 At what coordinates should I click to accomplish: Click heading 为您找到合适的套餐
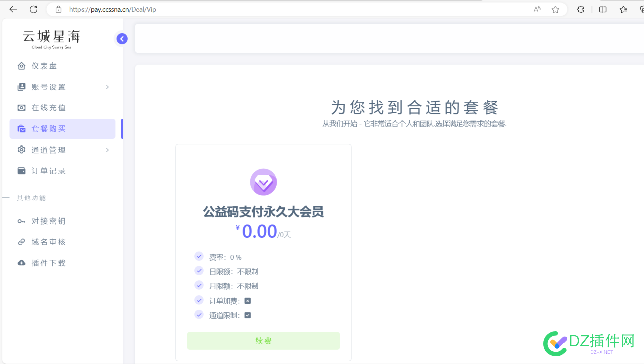coord(415,107)
